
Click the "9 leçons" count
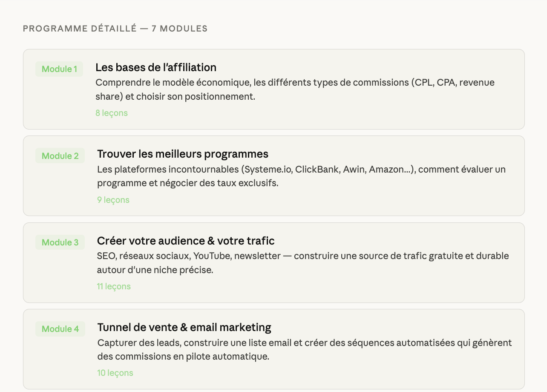pos(113,200)
